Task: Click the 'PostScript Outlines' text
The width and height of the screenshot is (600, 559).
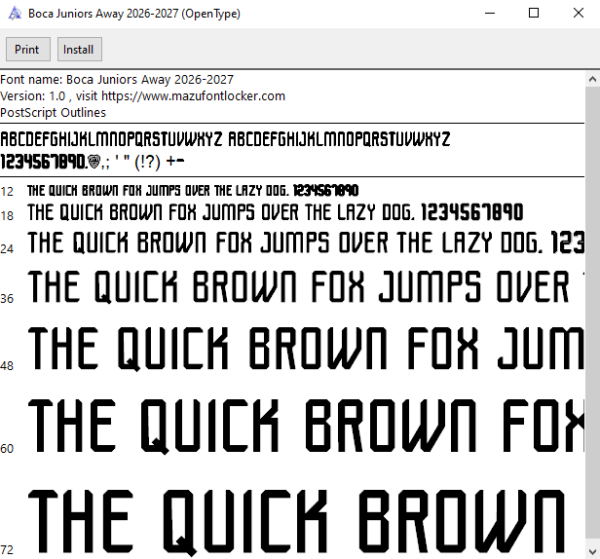Action: 53,113
